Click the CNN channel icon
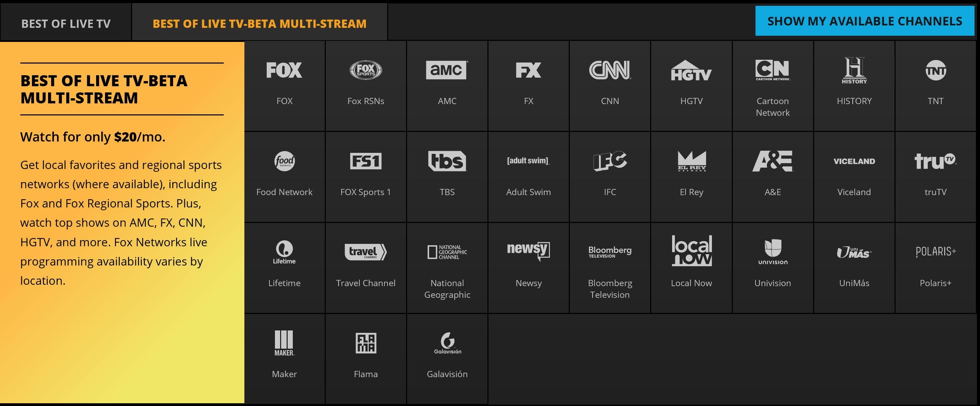 [610, 71]
